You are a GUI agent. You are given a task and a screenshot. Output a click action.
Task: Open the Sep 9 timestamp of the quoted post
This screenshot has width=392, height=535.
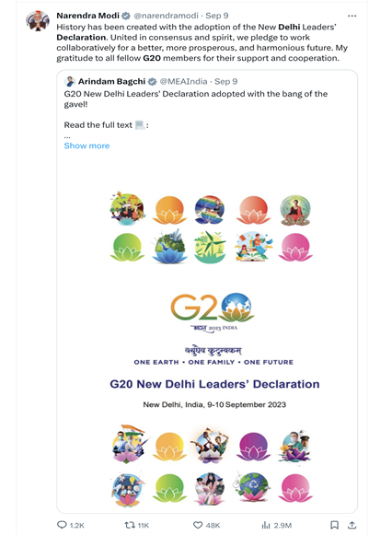click(225, 82)
